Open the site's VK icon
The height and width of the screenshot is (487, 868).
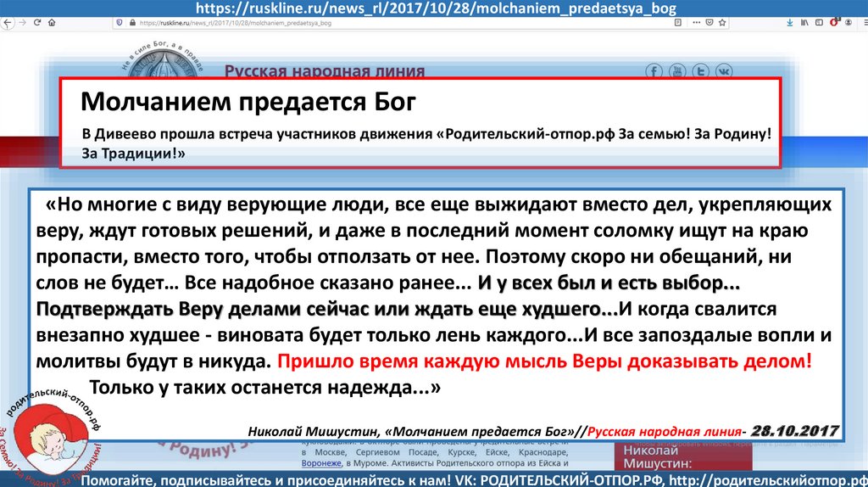click(x=724, y=71)
